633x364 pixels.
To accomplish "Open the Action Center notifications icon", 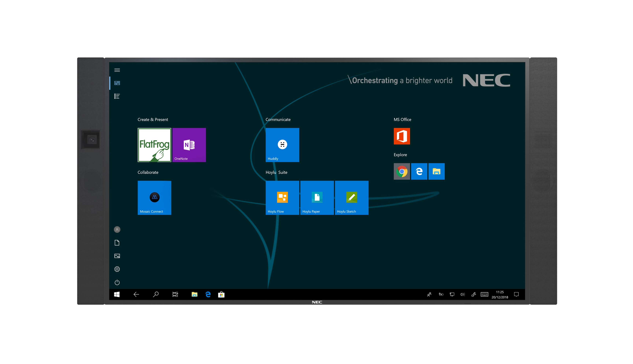I will pyautogui.click(x=516, y=294).
